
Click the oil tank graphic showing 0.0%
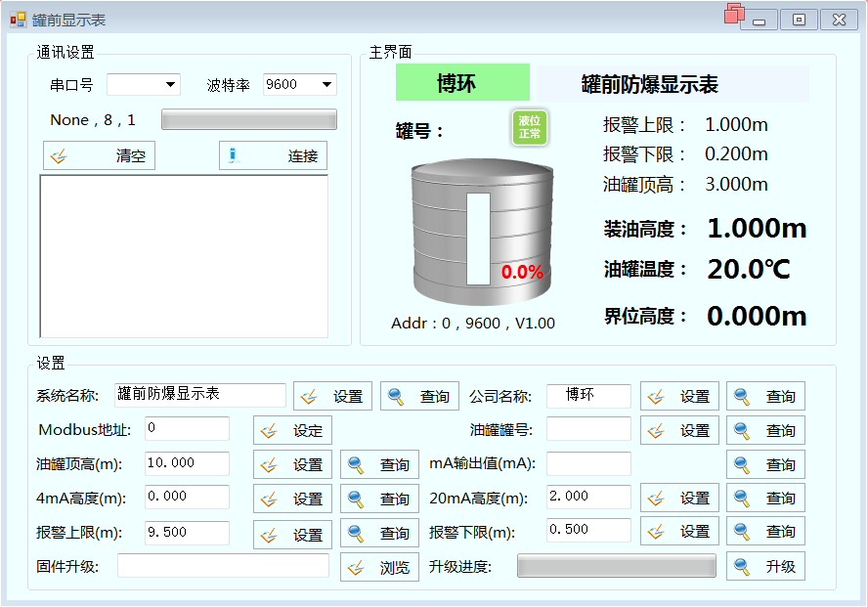[x=481, y=235]
